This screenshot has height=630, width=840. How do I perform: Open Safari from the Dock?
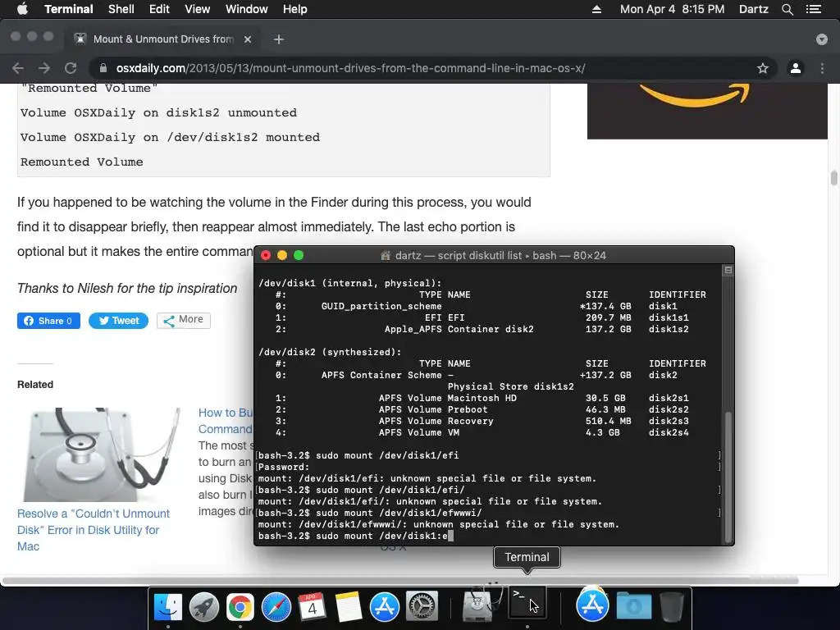(276, 606)
